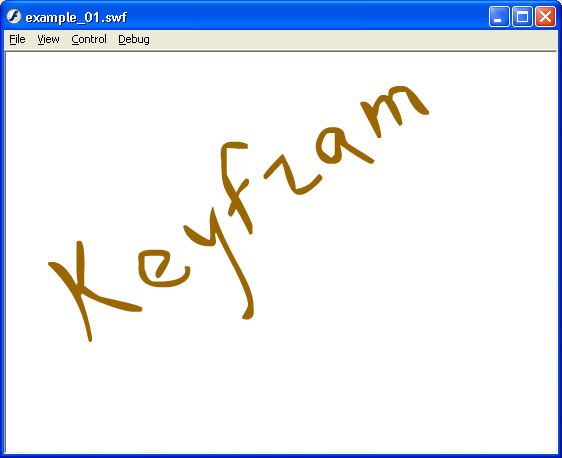Screen dimensions: 562x458
Task: Open the File menu
Action: tap(17, 39)
